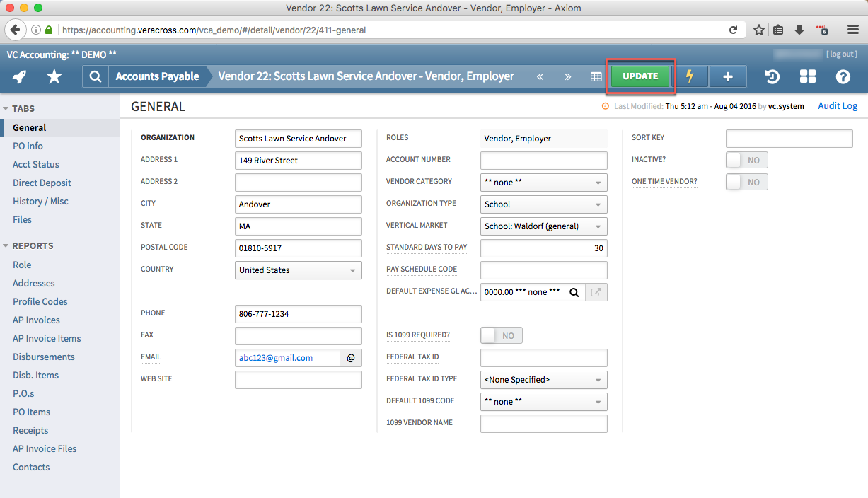Image resolution: width=868 pixels, height=498 pixels.
Task: Click the @ icon beside the email field
Action: [x=350, y=358]
